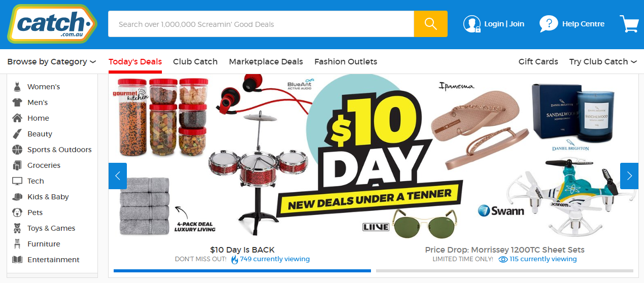Expand the Browse by Category dropdown
The height and width of the screenshot is (283, 644).
pyautogui.click(x=52, y=61)
